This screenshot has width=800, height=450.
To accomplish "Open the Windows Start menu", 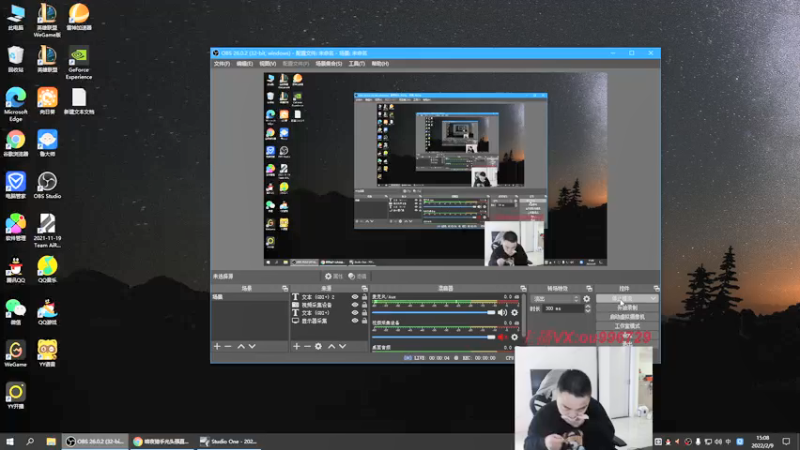I will [10, 441].
